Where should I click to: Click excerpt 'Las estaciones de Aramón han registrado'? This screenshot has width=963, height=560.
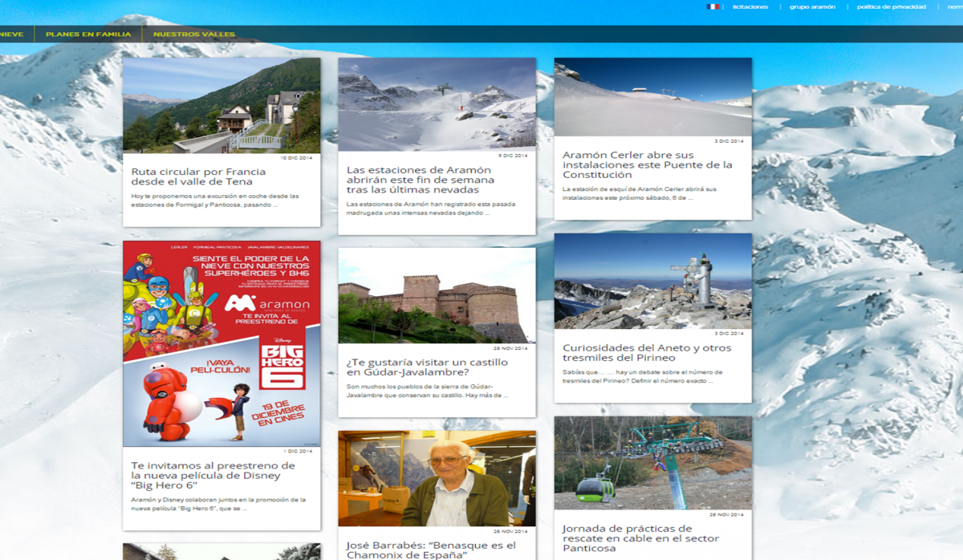[431, 208]
